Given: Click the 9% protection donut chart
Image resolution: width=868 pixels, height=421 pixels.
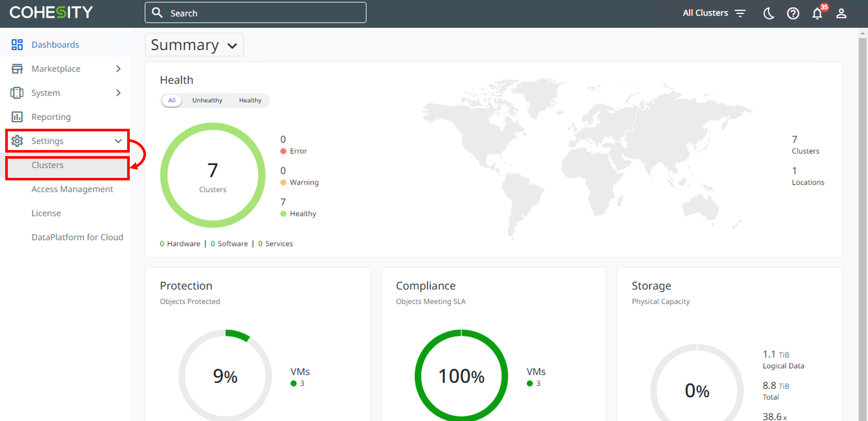Looking at the screenshot, I should 225,375.
